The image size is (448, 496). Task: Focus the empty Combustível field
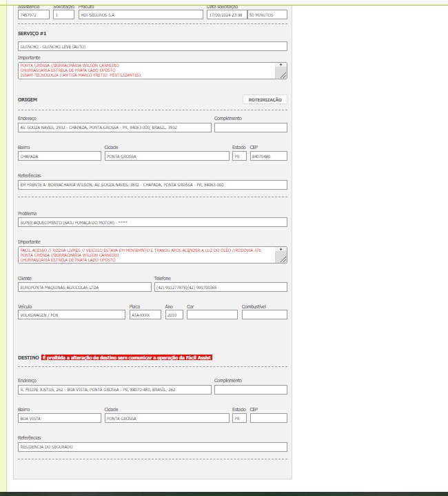pyautogui.click(x=264, y=315)
